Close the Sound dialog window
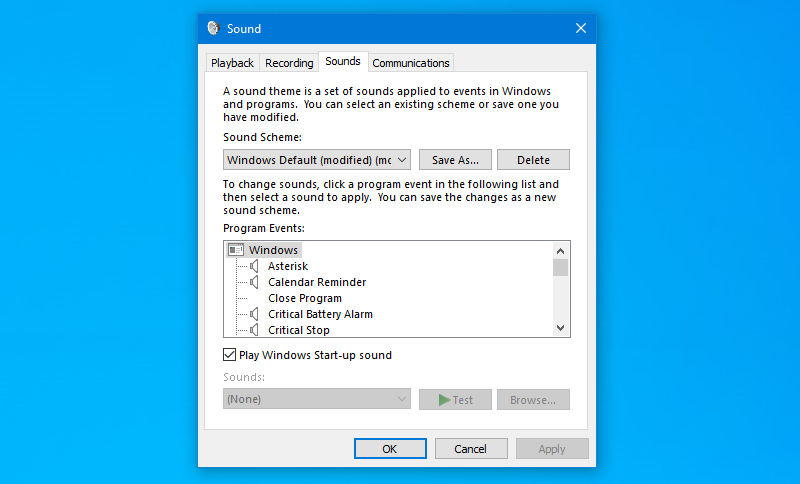Image resolution: width=800 pixels, height=484 pixels. coord(581,28)
